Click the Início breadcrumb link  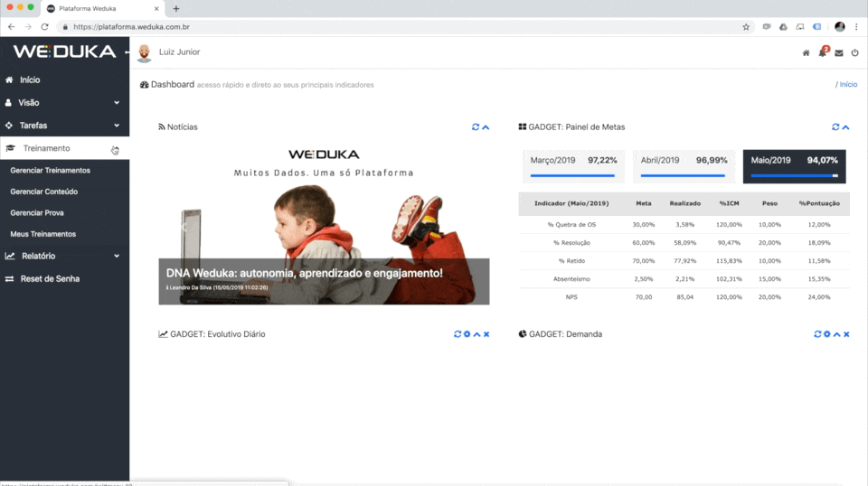[848, 85]
